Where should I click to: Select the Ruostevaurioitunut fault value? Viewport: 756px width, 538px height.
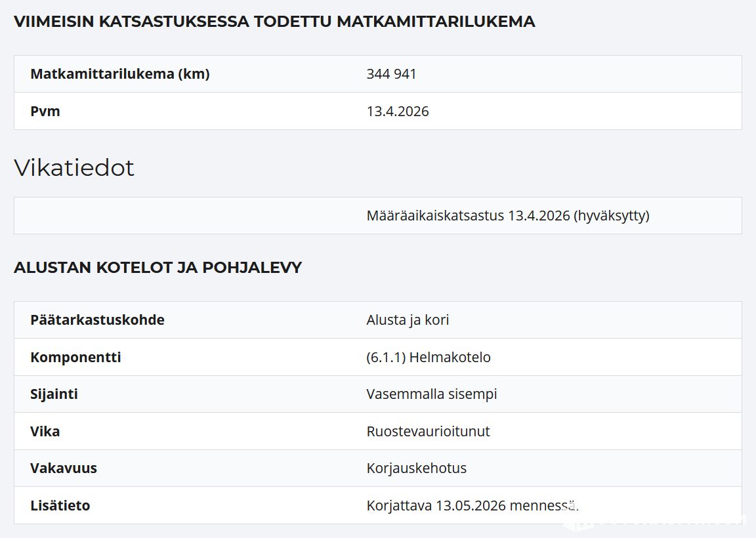pos(428,432)
